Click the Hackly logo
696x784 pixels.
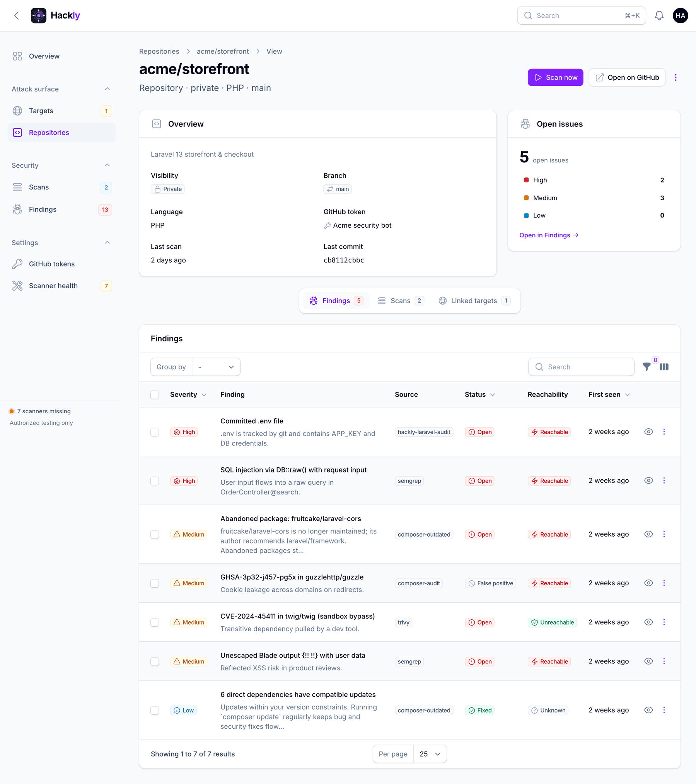tap(56, 15)
